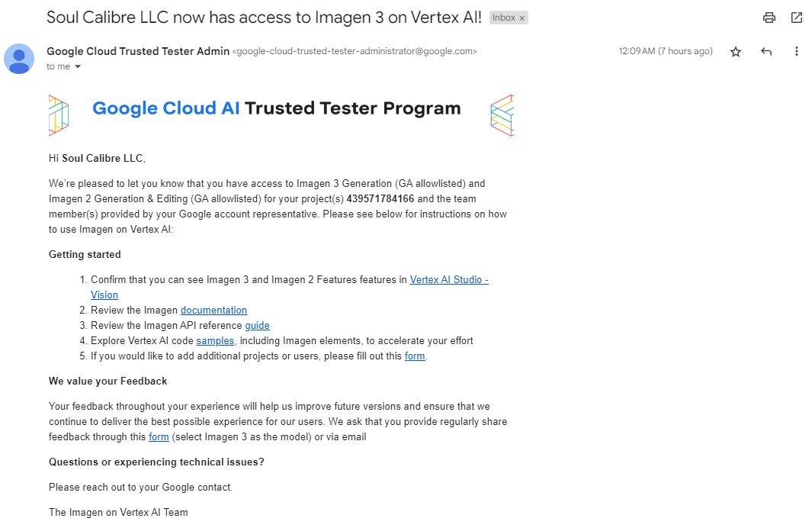Viewport: 812px width, 528px height.
Task: Star this message from Google Cloud
Action: click(735, 51)
